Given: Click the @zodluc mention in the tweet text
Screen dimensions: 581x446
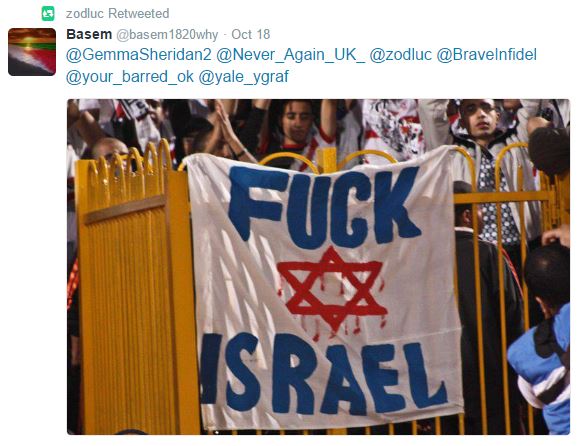Looking at the screenshot, I should (x=401, y=55).
